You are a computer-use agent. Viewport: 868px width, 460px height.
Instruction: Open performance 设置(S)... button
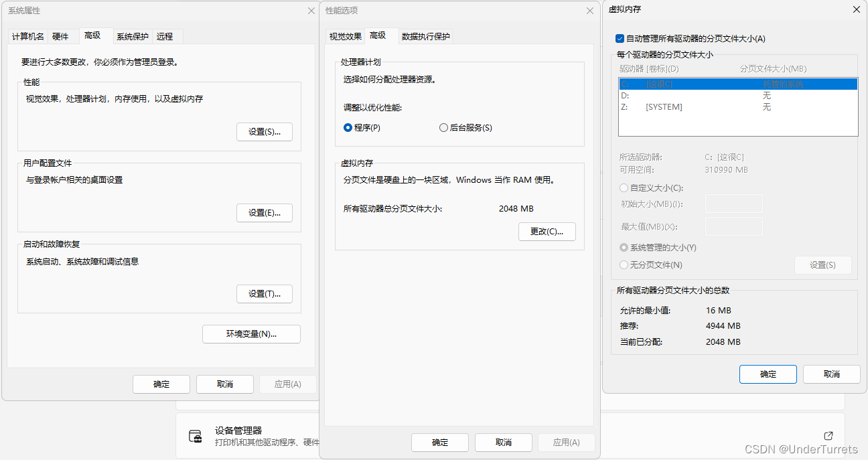[x=265, y=132]
